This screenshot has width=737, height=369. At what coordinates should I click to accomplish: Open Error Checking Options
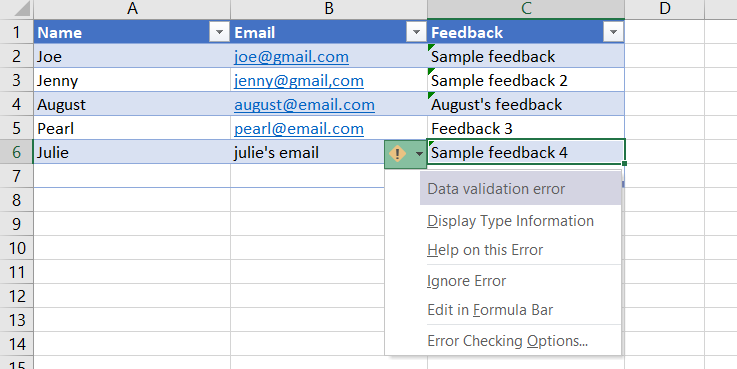click(508, 341)
